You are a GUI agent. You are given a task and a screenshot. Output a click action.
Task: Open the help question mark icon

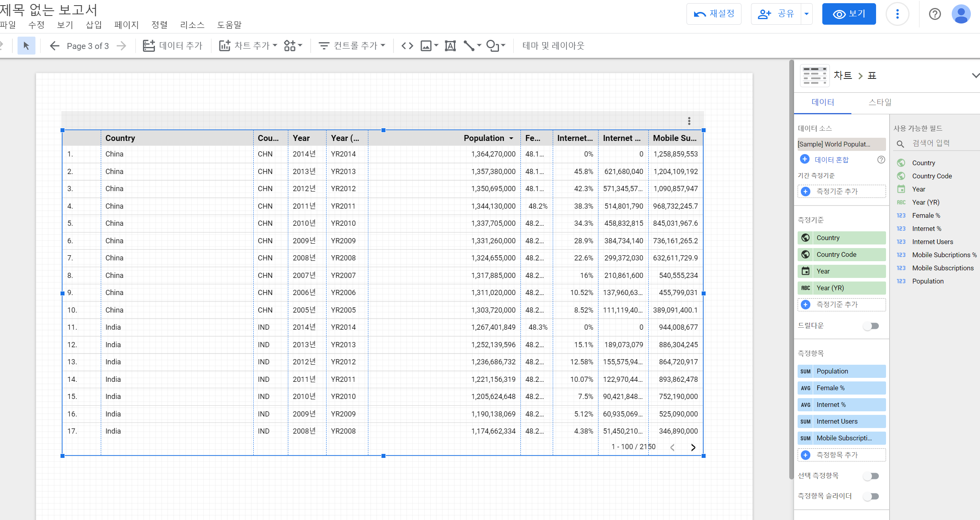pyautogui.click(x=935, y=14)
